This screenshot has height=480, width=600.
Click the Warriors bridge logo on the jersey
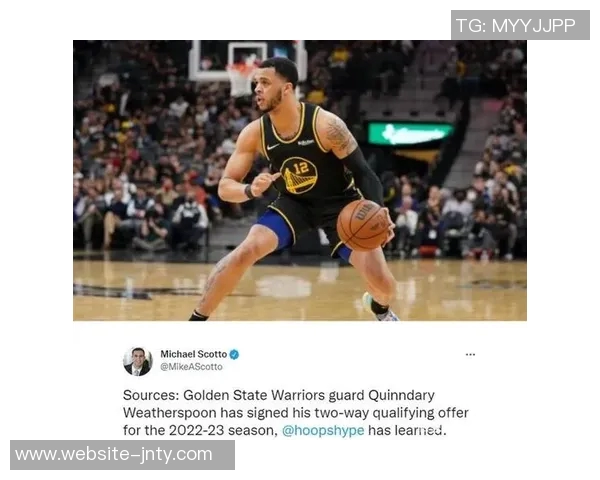pyautogui.click(x=299, y=176)
